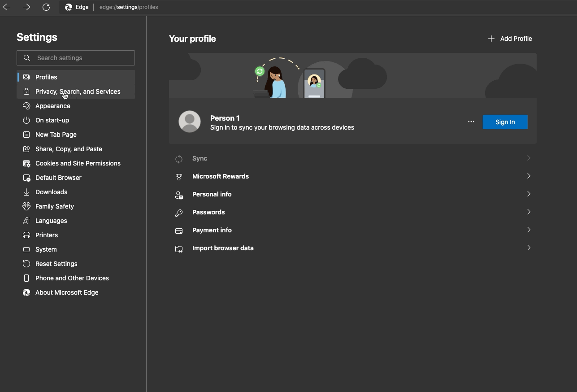Screen dimensions: 577x392
Task: Select Family Safety section
Action: (x=76, y=206)
